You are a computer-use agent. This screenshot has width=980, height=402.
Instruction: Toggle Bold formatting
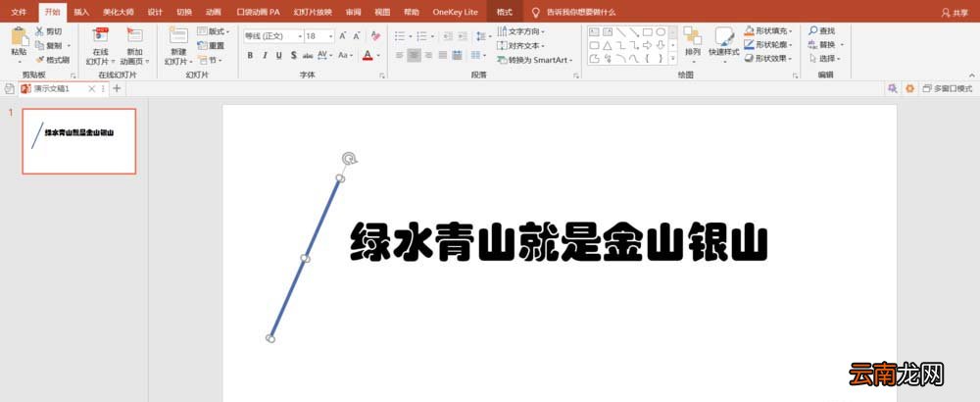tap(250, 56)
